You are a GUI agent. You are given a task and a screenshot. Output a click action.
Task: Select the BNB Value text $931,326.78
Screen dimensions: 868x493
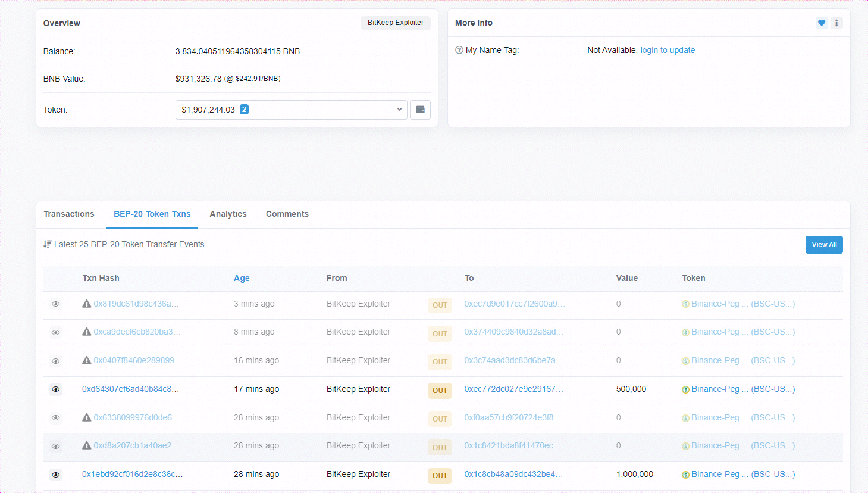(x=199, y=79)
